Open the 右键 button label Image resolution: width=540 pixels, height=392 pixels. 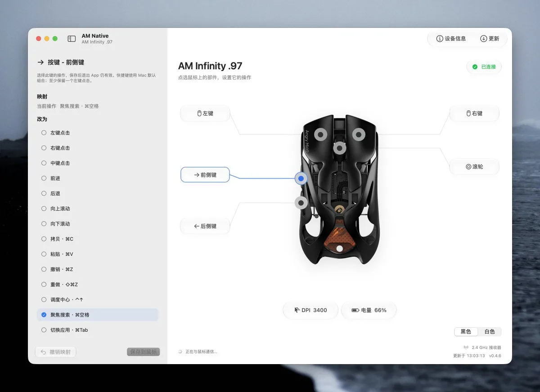click(474, 114)
